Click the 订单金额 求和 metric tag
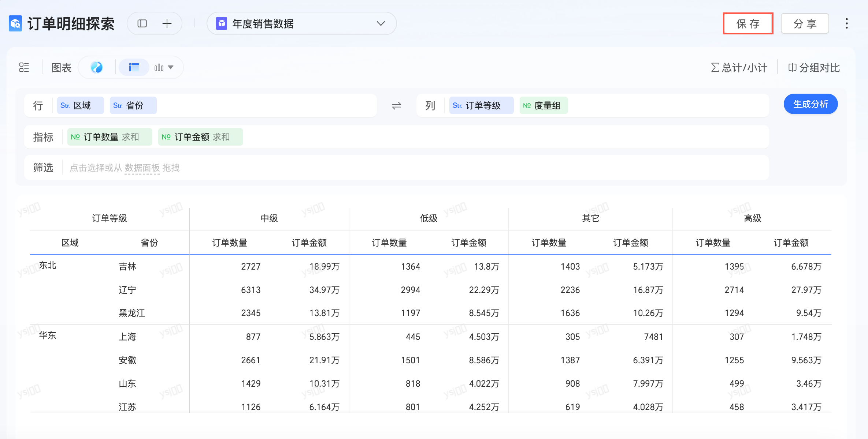 [200, 137]
